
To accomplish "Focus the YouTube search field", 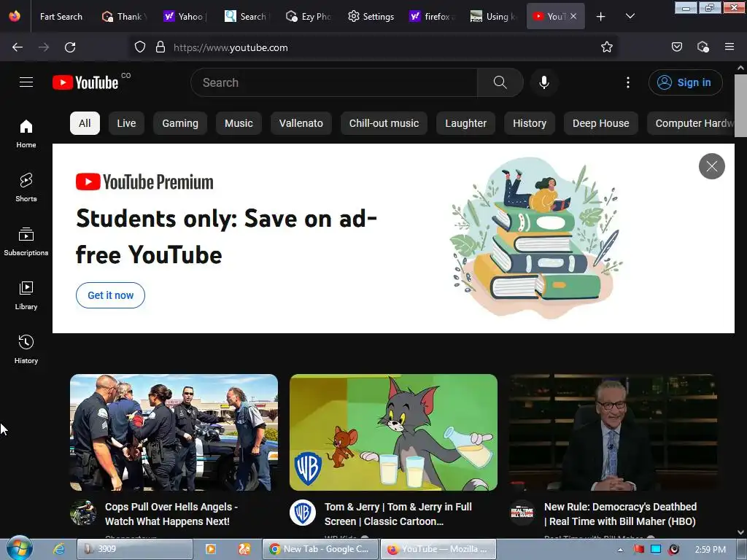I will point(333,82).
